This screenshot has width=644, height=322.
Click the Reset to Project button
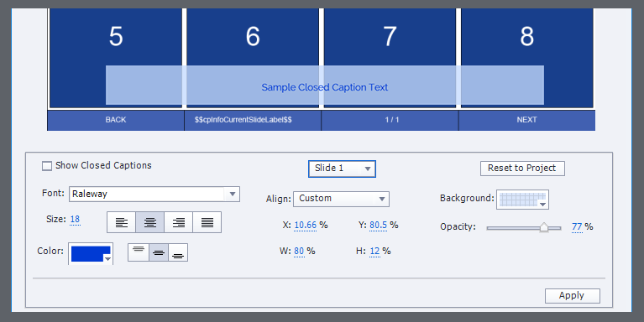[x=522, y=169]
